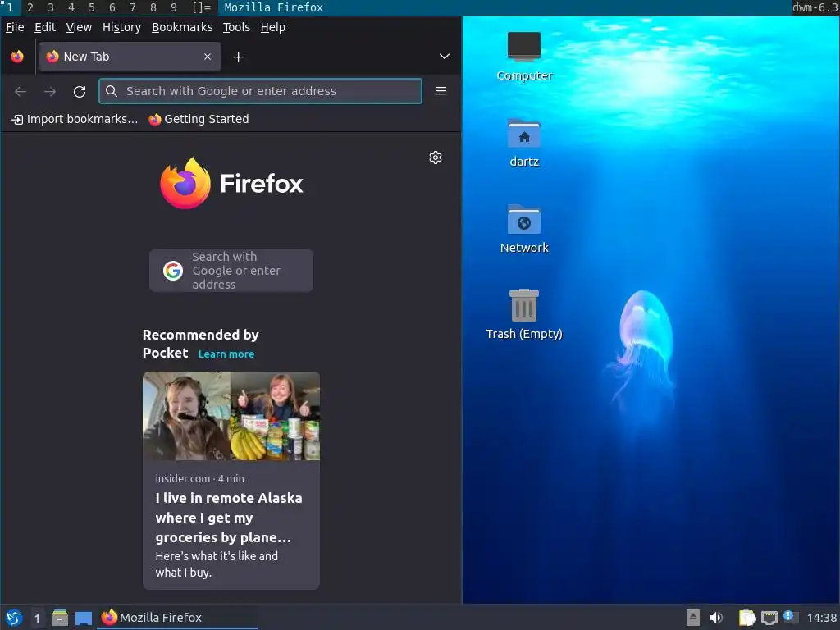
Task: Select the New Tab tab
Action: click(130, 57)
